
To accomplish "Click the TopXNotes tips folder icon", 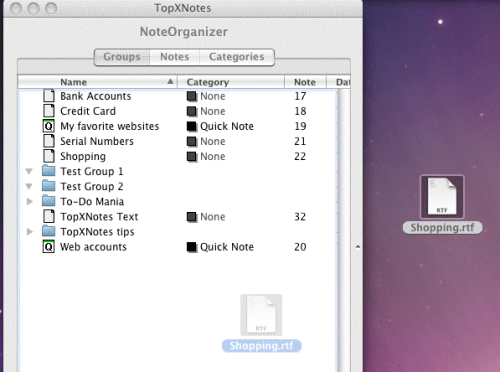I will point(49,231).
